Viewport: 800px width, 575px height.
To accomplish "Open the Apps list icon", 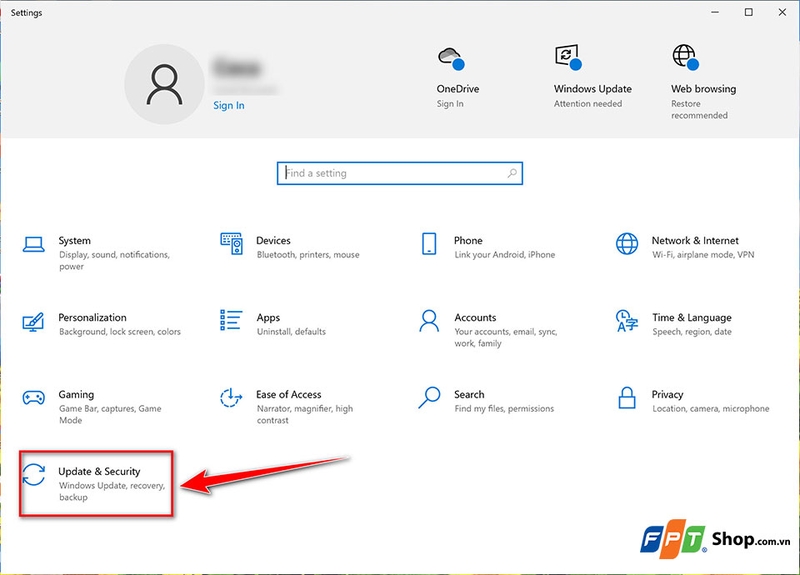I will coord(231,320).
